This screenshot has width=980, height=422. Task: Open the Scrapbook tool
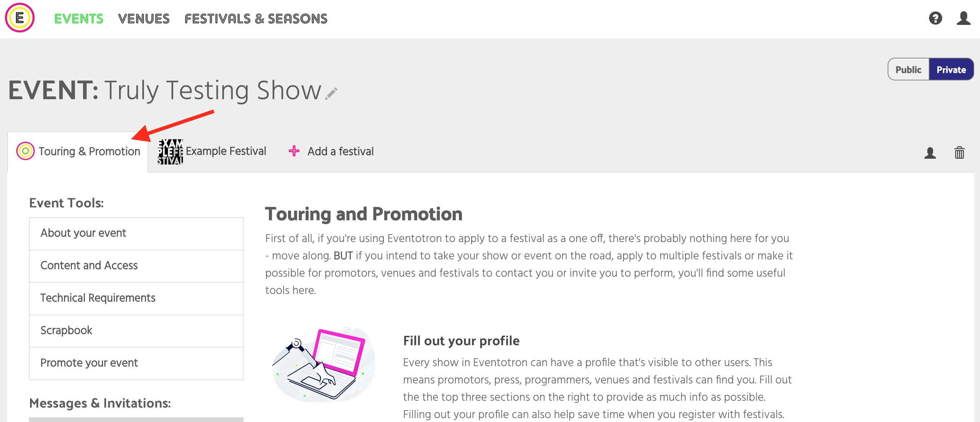pyautogui.click(x=136, y=330)
